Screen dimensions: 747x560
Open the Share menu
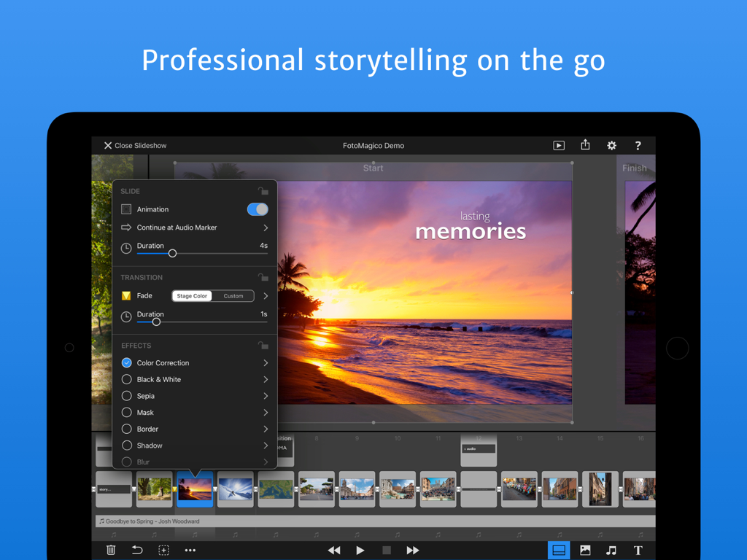[x=585, y=145]
